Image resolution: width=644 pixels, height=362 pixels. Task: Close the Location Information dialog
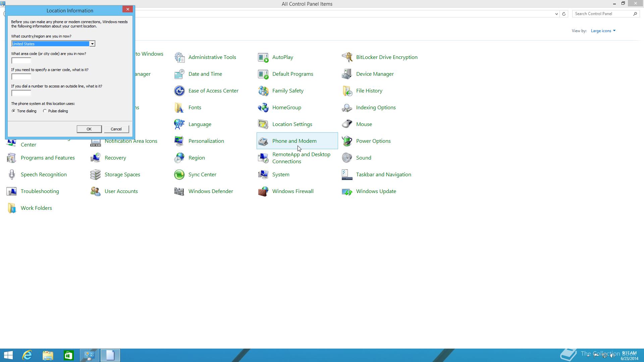point(127,9)
